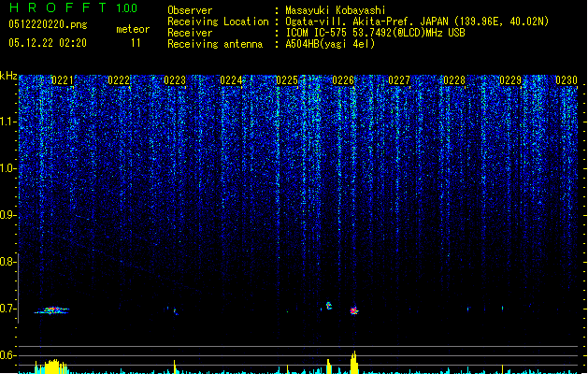The width and height of the screenshot is (588, 374).
Task: Click the Ogata-vill. Akita-Pref. JAPAN location text
Action: (x=417, y=22)
